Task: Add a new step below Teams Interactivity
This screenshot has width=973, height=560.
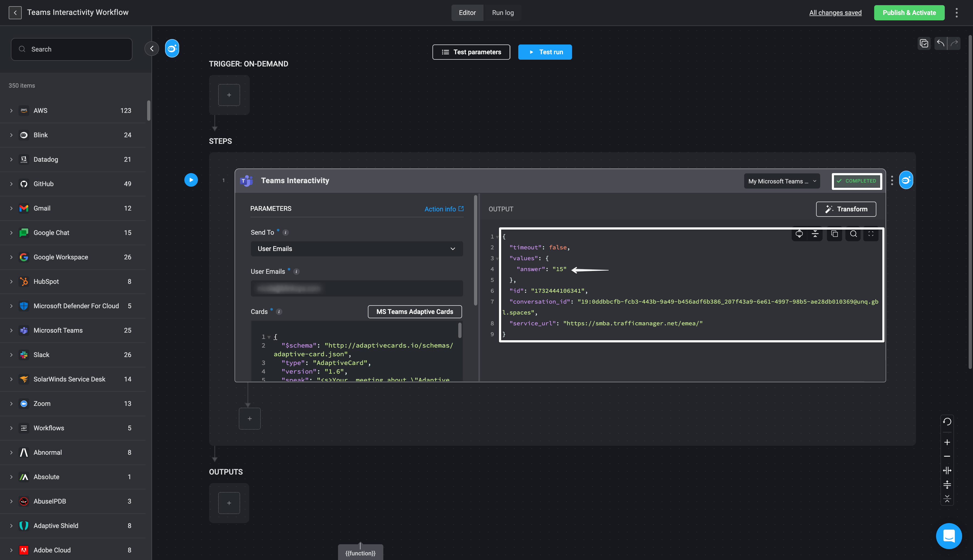Action: point(250,418)
